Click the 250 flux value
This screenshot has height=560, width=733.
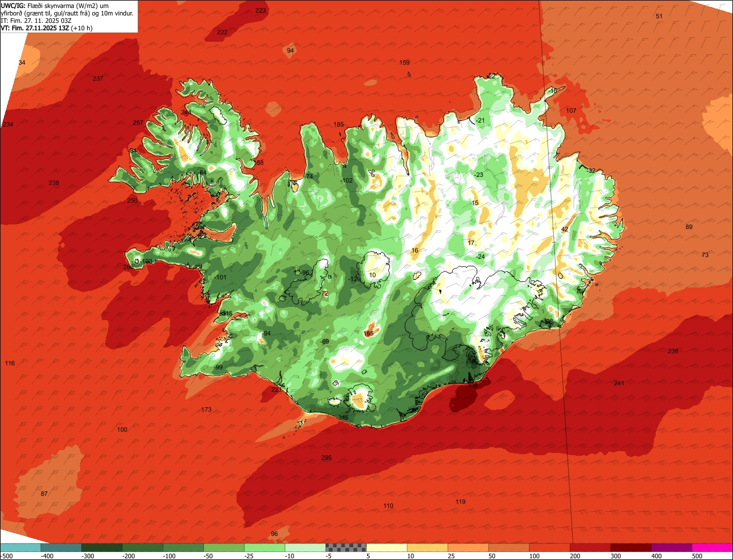coord(132,200)
